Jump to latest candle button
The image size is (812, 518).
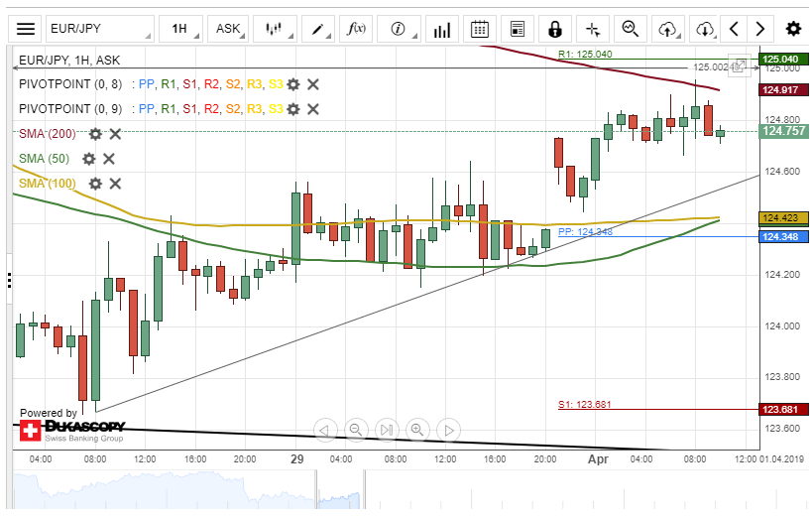coord(387,431)
